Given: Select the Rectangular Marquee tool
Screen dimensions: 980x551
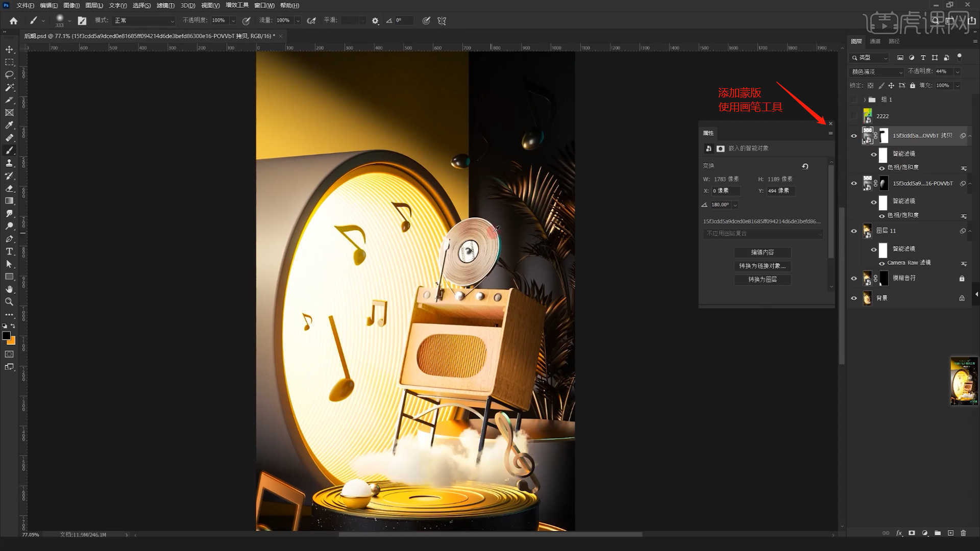Looking at the screenshot, I should pyautogui.click(x=9, y=62).
